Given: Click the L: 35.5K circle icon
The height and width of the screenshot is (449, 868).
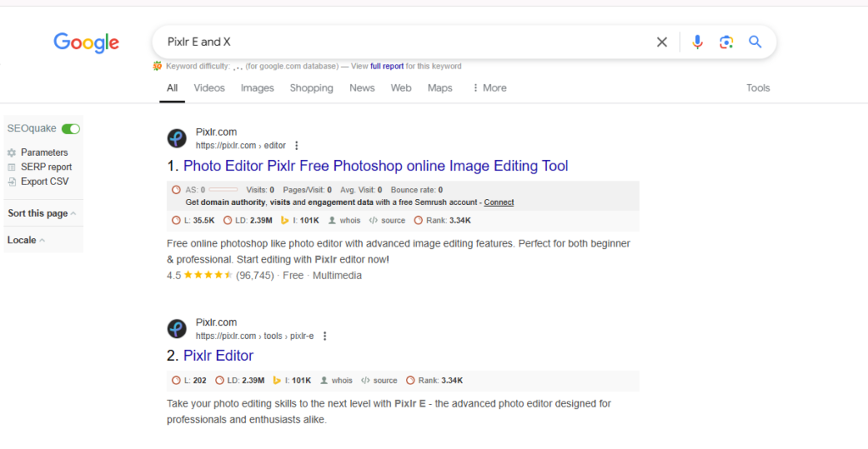Looking at the screenshot, I should pos(176,220).
